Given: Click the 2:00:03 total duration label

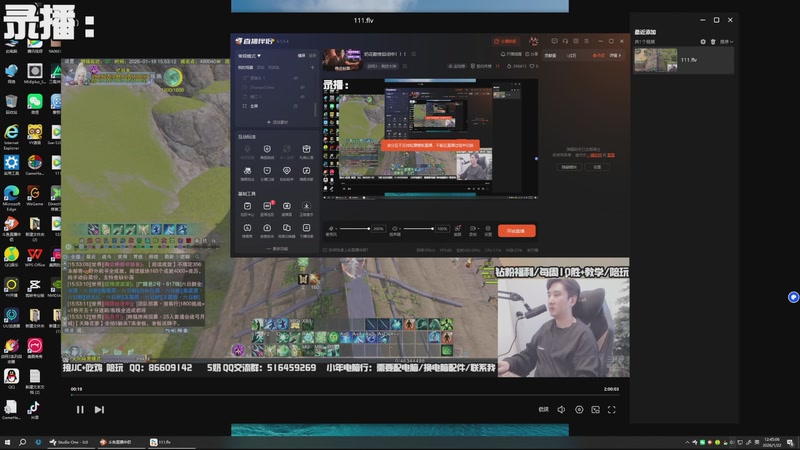Looking at the screenshot, I should pos(611,389).
